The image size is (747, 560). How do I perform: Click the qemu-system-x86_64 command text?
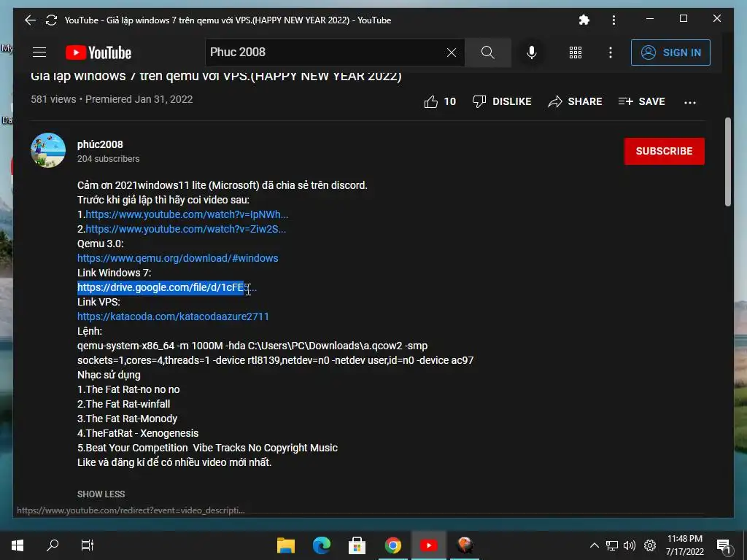point(275,353)
